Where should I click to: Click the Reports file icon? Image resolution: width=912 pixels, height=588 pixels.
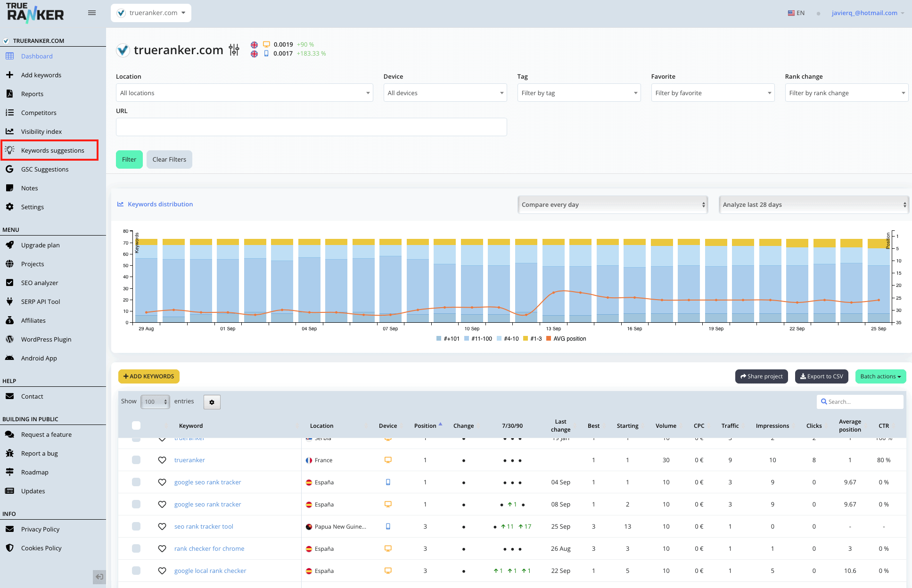[9, 94]
